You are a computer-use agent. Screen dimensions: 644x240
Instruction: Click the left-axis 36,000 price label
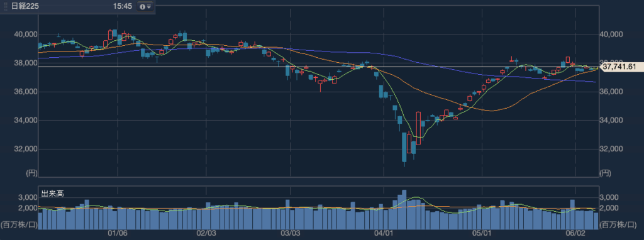point(25,92)
